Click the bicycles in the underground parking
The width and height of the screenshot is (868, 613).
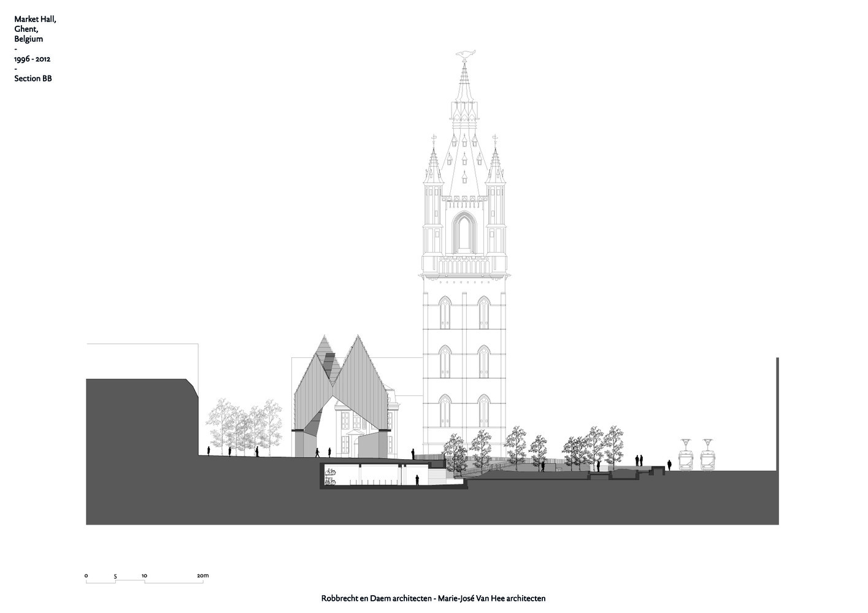tap(331, 476)
